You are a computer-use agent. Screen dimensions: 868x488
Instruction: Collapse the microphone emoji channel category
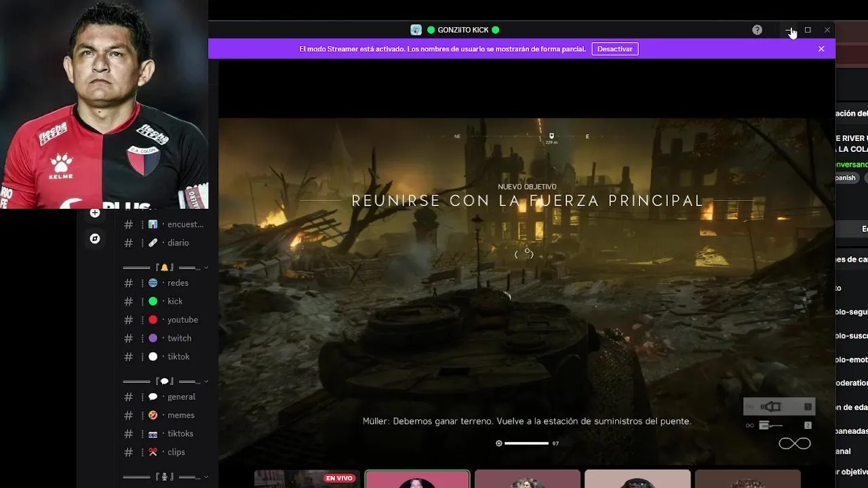coord(165,477)
